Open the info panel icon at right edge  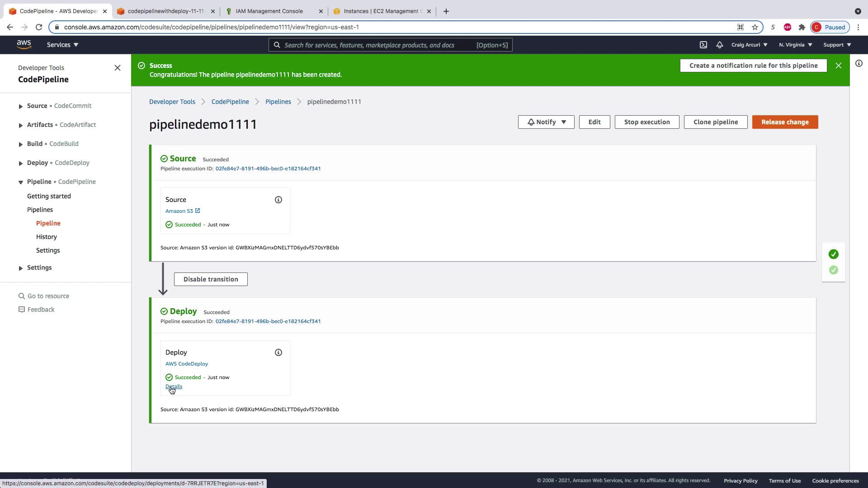tap(859, 64)
